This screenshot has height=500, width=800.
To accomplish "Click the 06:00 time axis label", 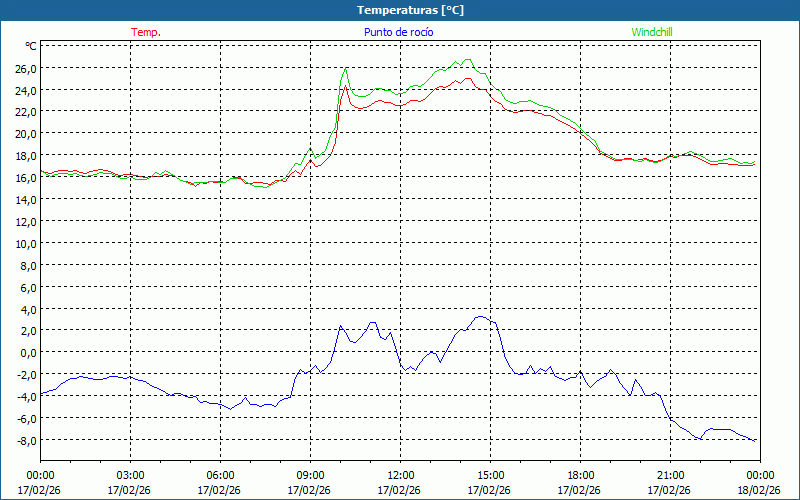I will (x=220, y=475).
